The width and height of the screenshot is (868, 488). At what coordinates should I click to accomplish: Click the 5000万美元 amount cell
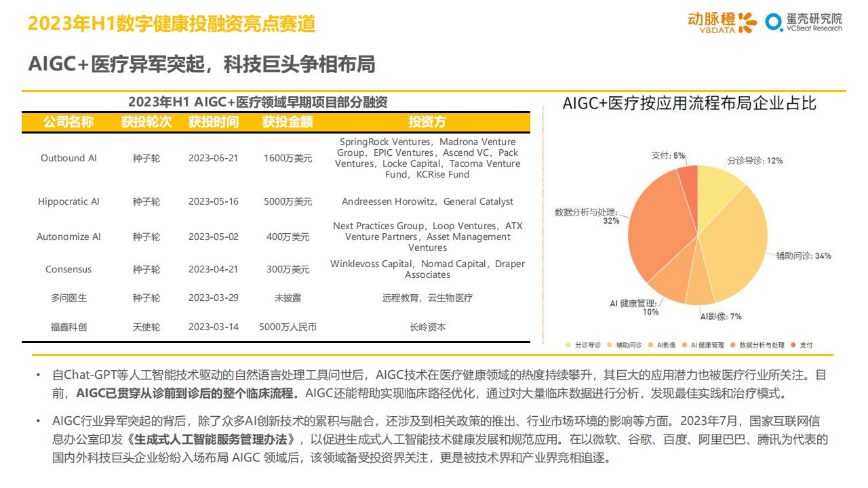pyautogui.click(x=288, y=201)
